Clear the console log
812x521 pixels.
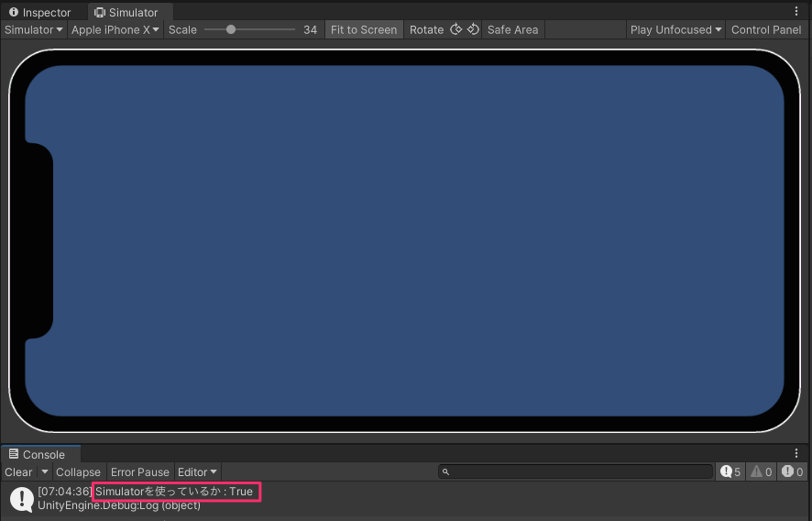coord(18,471)
